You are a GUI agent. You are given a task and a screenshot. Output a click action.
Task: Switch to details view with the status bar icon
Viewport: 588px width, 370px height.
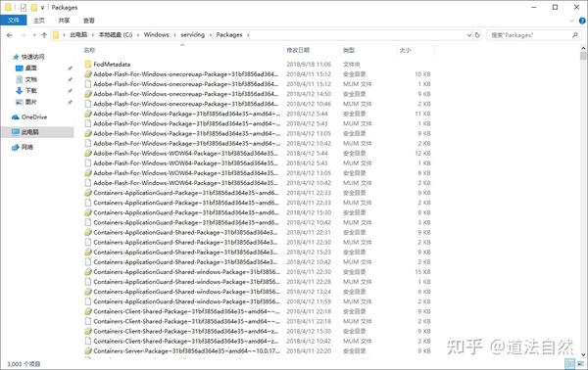coord(569,363)
